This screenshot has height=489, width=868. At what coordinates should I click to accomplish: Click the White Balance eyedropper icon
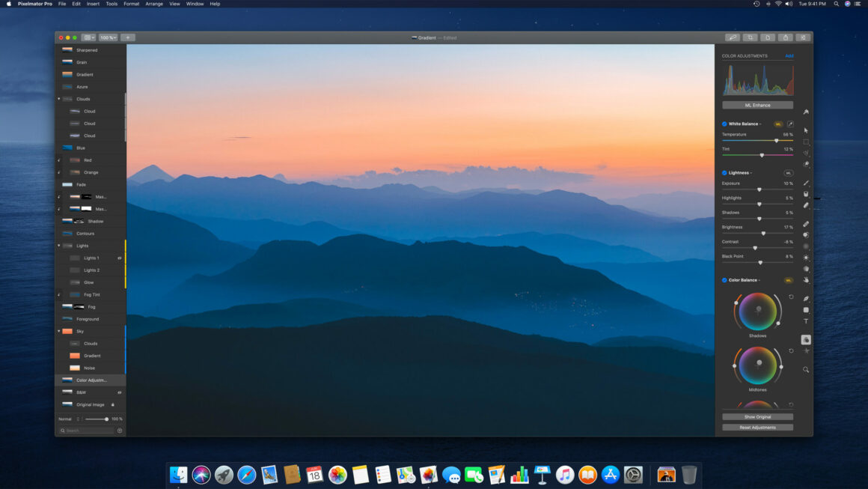point(790,124)
